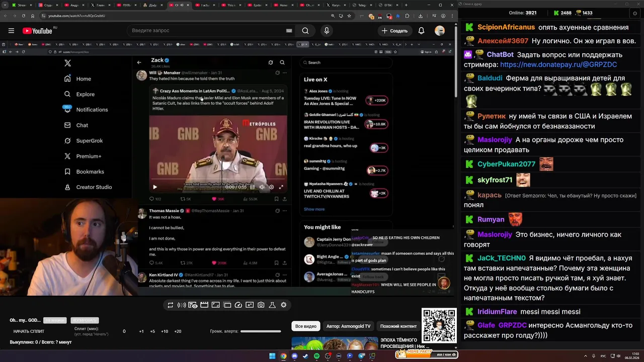
Task: Reload the YouTube page
Action: click(x=24, y=16)
